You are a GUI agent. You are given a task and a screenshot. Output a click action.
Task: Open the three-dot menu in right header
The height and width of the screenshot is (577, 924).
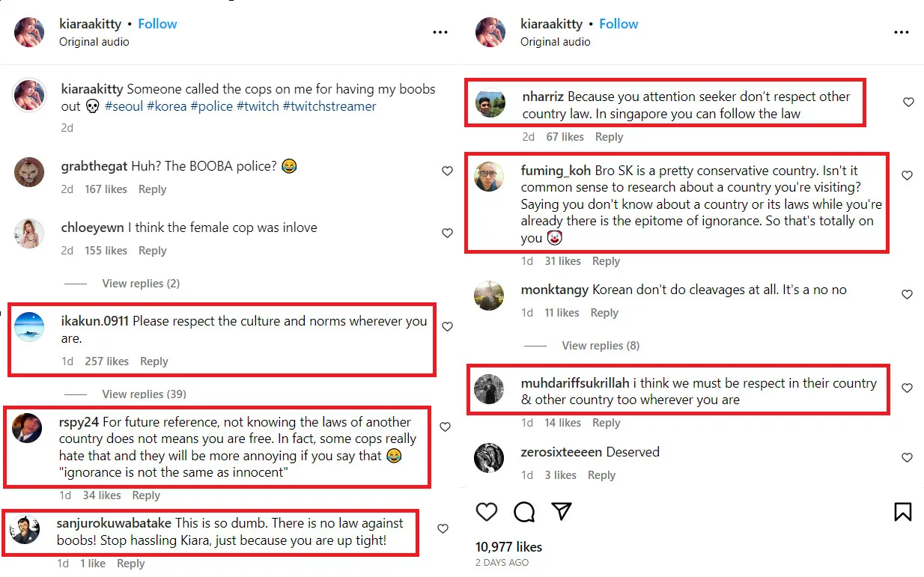pyautogui.click(x=902, y=32)
